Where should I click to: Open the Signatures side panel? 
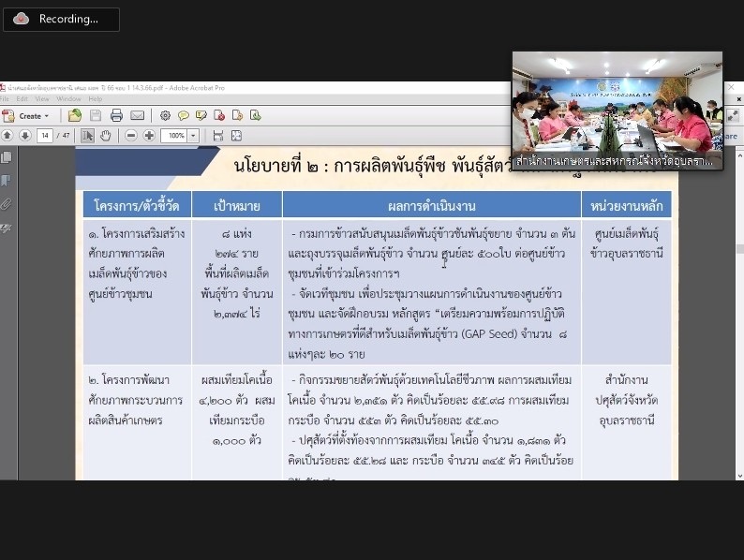coord(7,227)
